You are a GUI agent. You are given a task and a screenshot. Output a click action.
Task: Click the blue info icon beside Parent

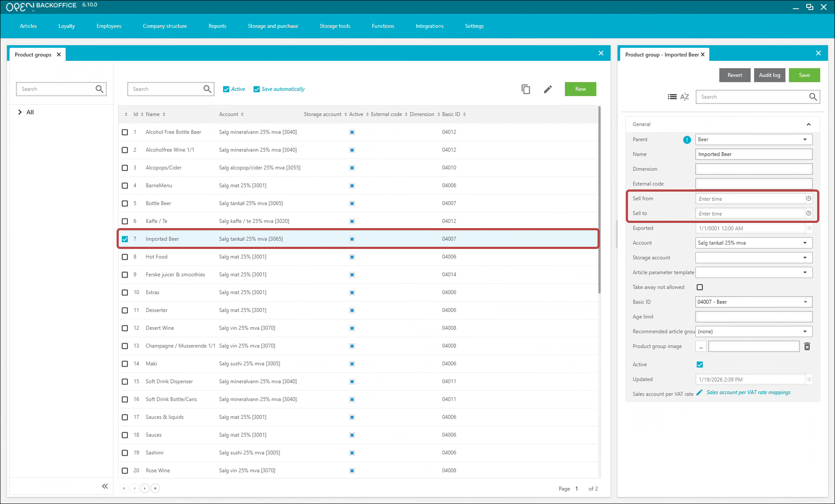coord(687,139)
